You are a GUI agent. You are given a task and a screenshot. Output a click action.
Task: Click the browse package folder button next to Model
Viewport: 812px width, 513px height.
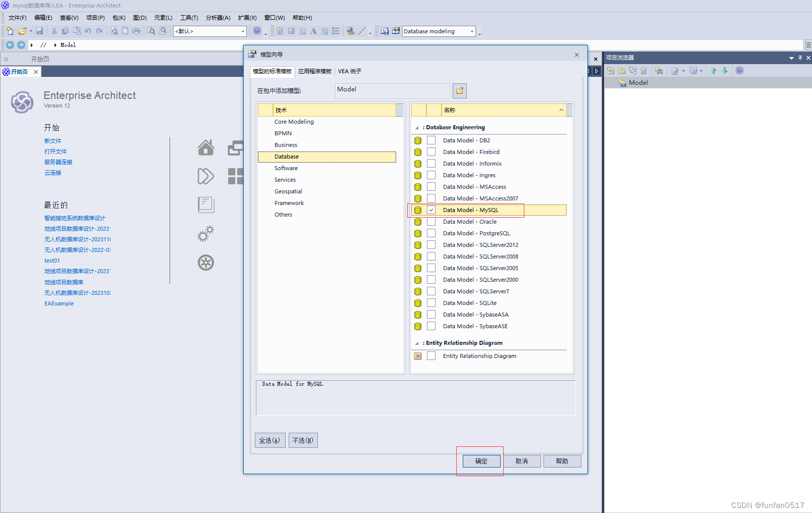click(459, 91)
